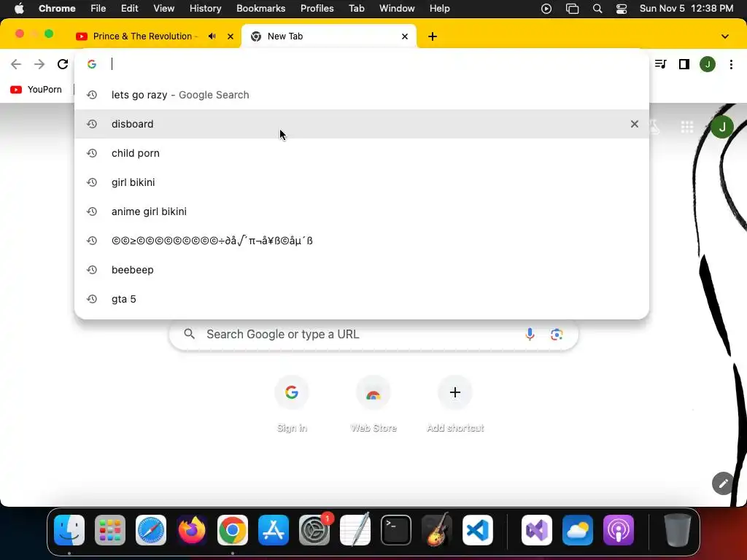Open the Weather app from the Dock
This screenshot has height=560, width=747.
tap(578, 530)
